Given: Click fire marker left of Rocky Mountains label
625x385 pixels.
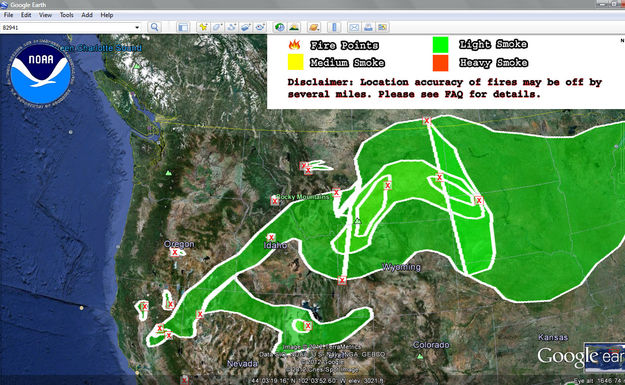Looking at the screenshot, I should (x=275, y=201).
